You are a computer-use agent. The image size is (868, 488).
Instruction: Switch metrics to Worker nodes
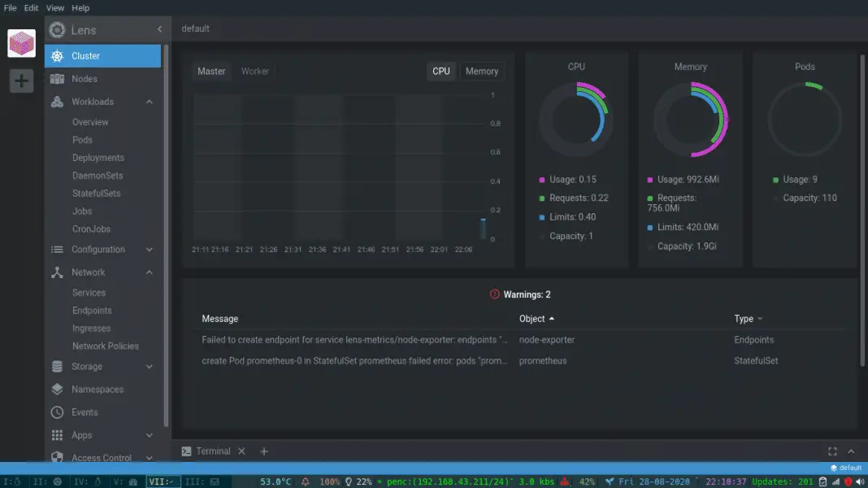tap(255, 71)
